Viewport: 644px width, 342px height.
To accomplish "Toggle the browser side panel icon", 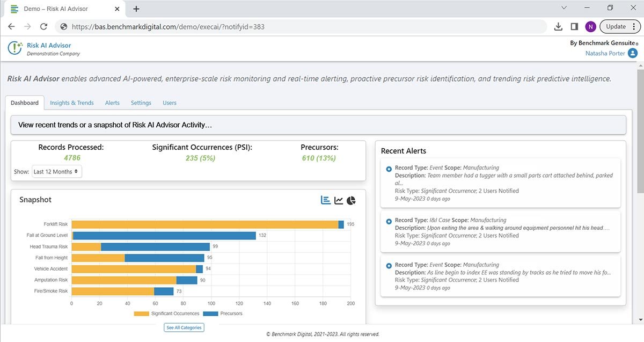I will [574, 26].
